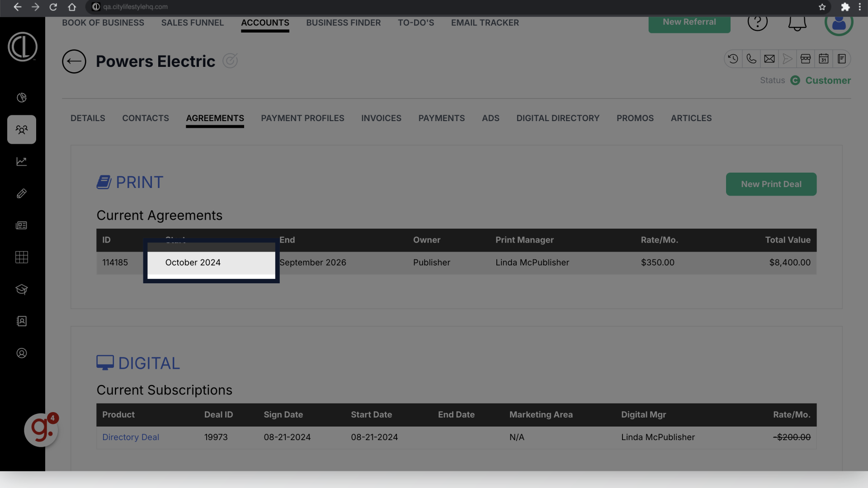Open the help question mark icon
868x488 pixels.
[x=758, y=22]
